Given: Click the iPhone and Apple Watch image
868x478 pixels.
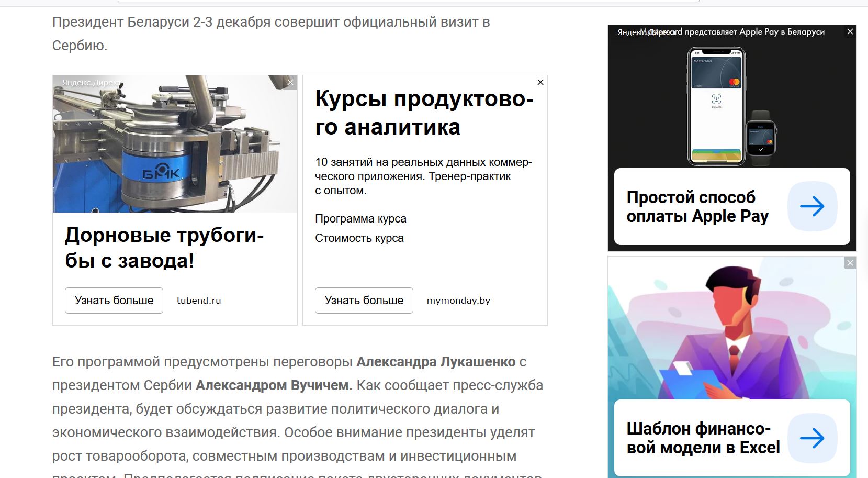Looking at the screenshot, I should tap(731, 107).
